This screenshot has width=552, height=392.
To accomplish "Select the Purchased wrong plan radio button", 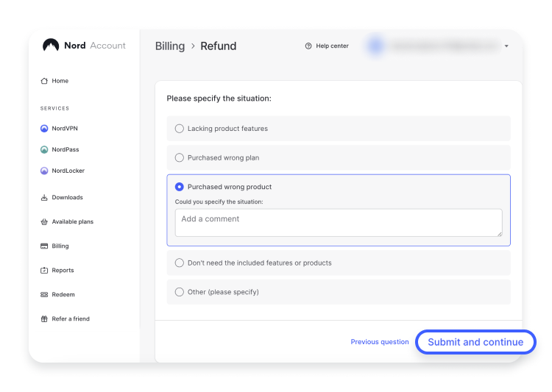I will 180,157.
